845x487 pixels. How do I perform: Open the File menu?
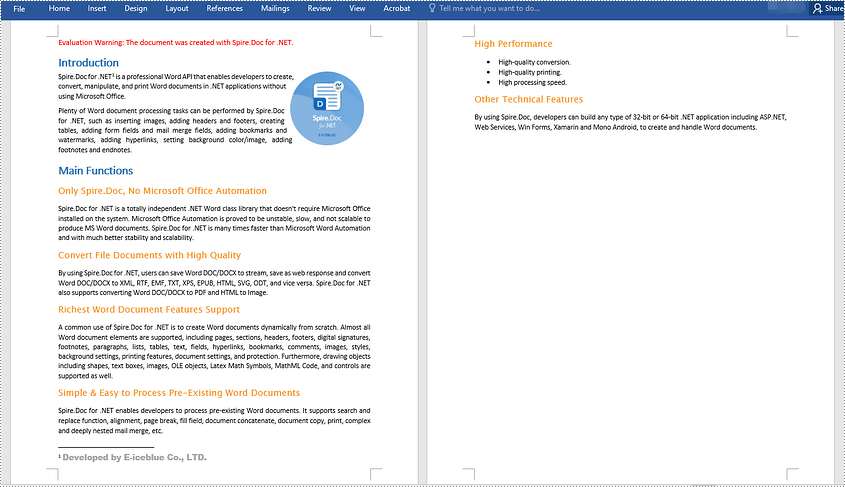pos(19,9)
